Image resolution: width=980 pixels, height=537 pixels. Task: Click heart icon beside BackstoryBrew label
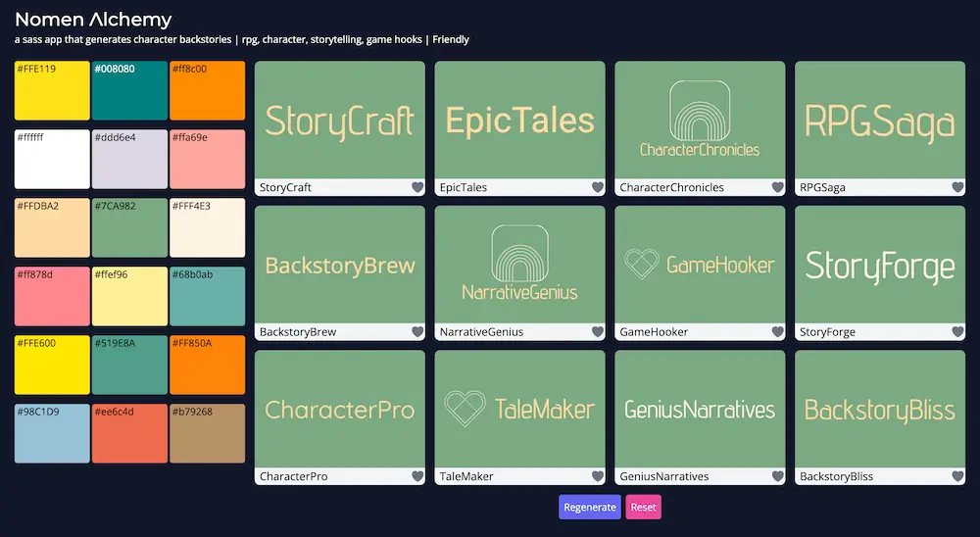417,332
